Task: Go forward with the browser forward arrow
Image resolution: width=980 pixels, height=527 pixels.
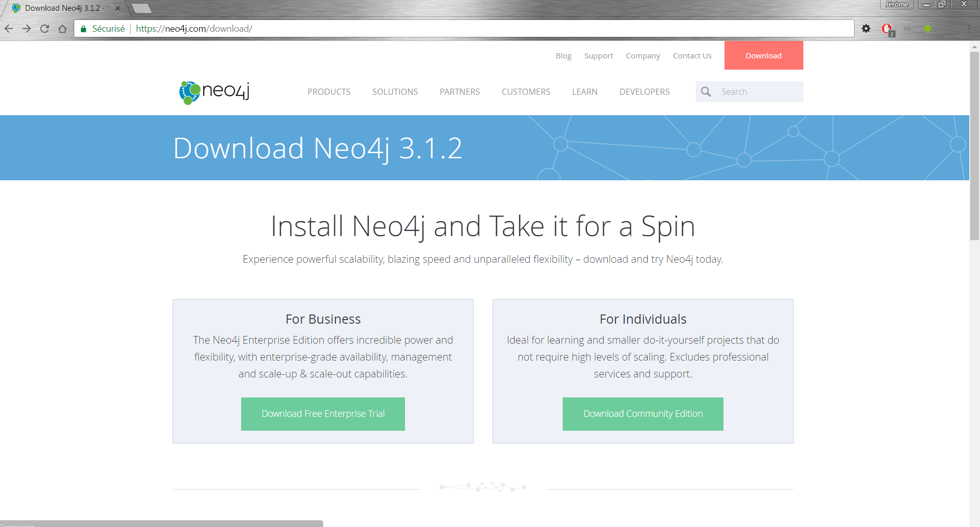Action: point(27,29)
